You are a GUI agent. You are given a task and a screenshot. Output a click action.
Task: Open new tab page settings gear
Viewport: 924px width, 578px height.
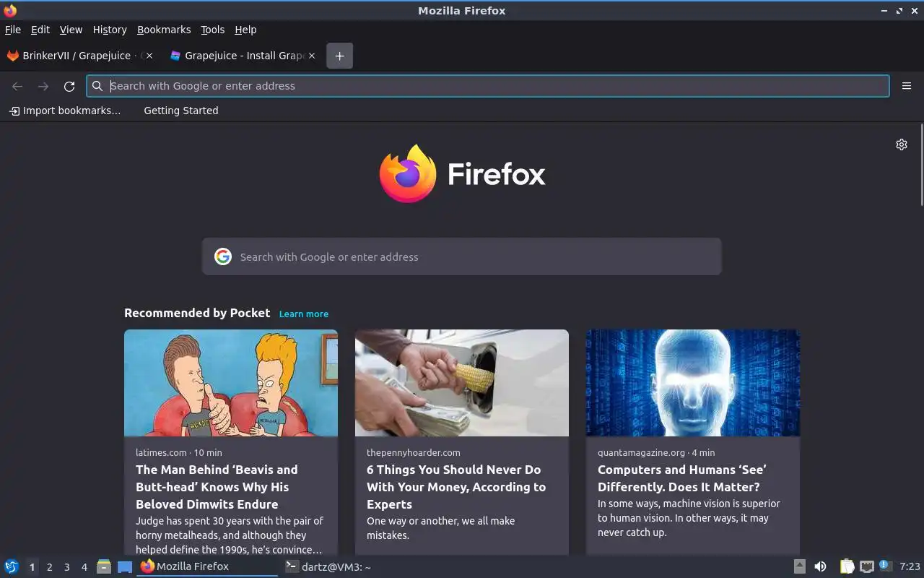pyautogui.click(x=902, y=144)
